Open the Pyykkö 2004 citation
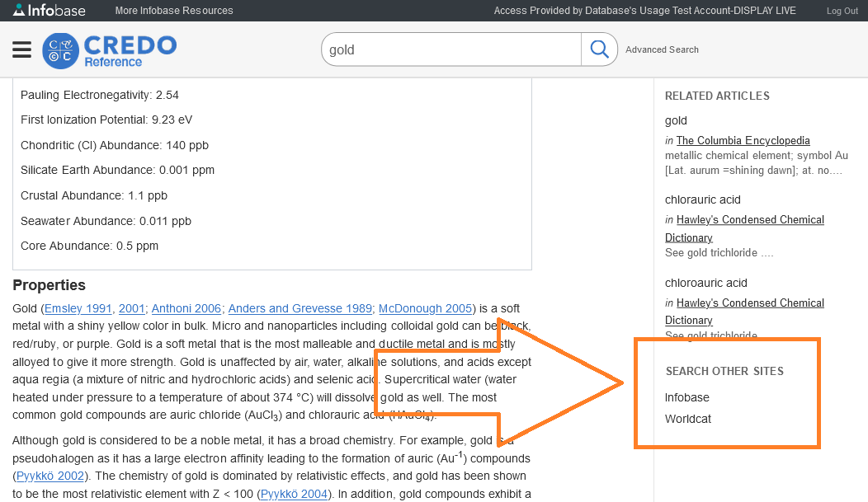Viewport: 868px width, 502px height. [293, 494]
